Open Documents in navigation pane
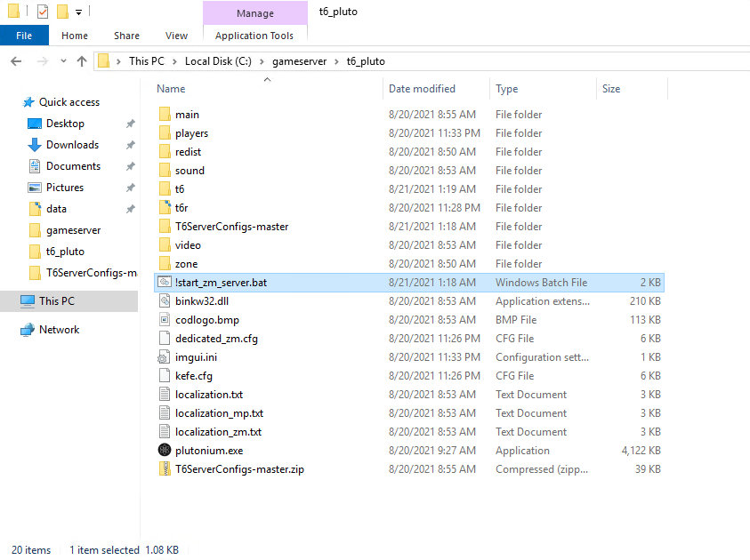Viewport: 750px width, 560px height. click(73, 166)
